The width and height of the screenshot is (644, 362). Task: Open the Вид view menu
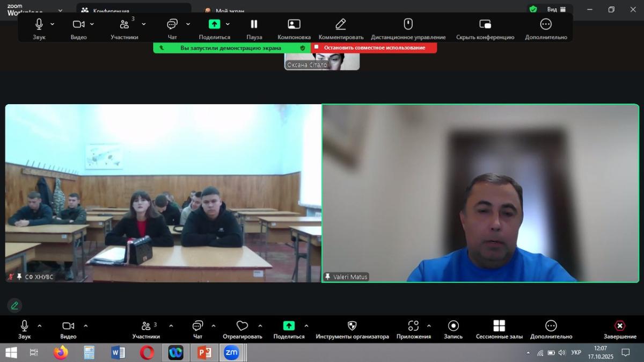click(557, 9)
